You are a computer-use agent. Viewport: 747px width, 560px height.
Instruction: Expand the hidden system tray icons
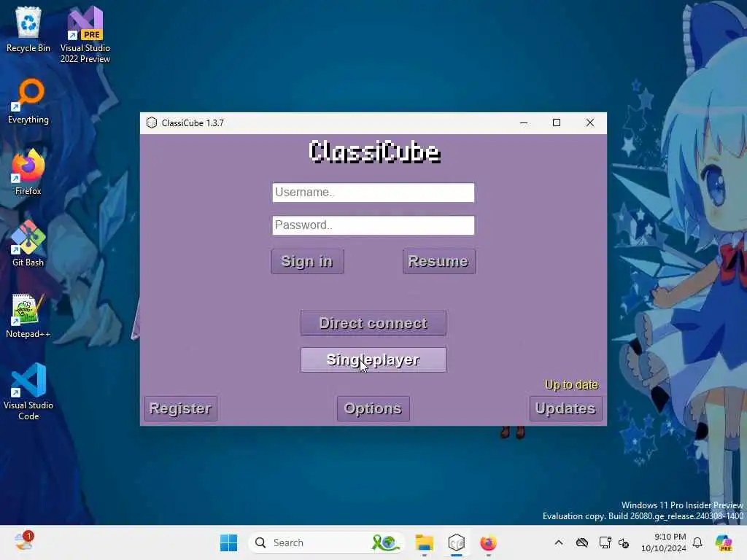coord(559,542)
